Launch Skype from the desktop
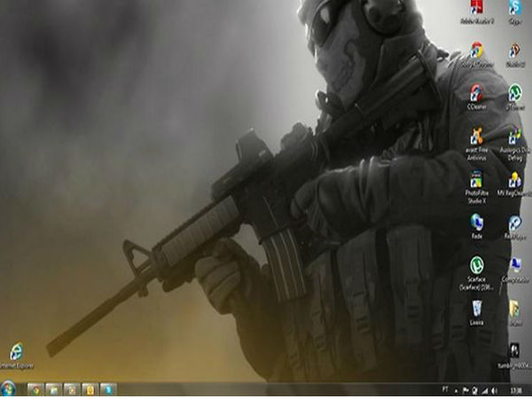The width and height of the screenshot is (532, 399). (x=515, y=9)
